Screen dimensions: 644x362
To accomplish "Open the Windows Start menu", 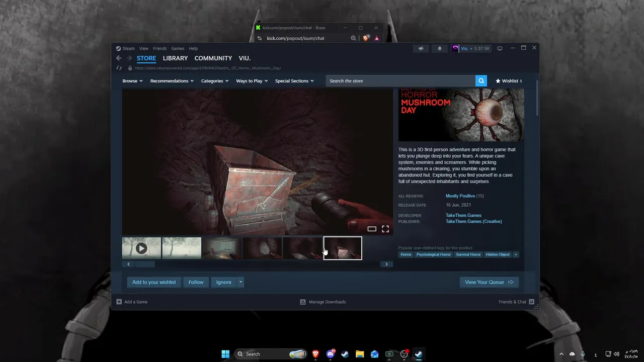I will pyautogui.click(x=225, y=354).
